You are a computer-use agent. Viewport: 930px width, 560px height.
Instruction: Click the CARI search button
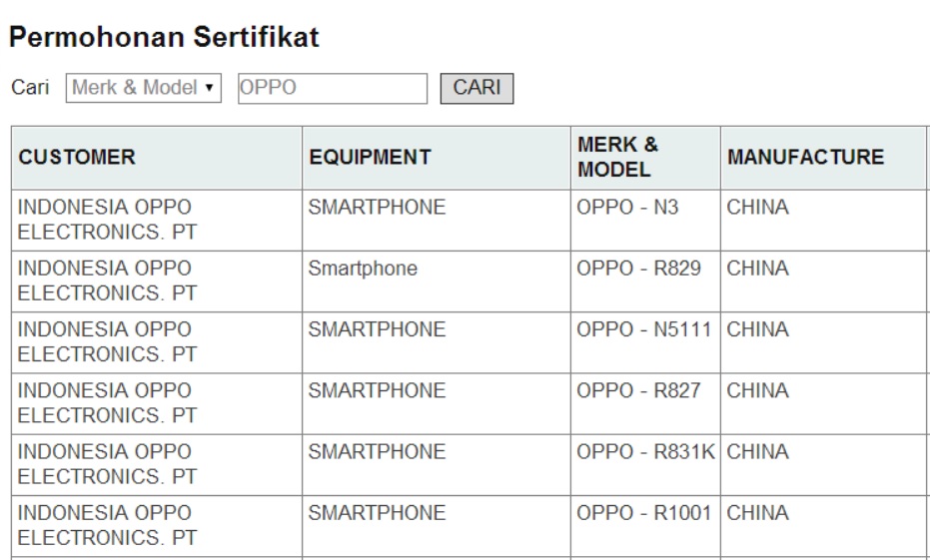[x=476, y=88]
